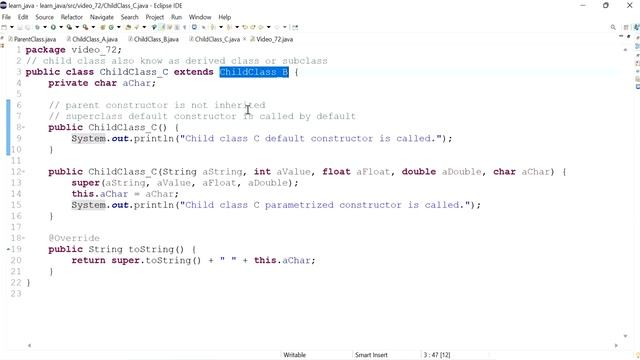Viewport: 640px width, 360px height.
Task: Switch to the Video_72.java tab
Action: point(272,39)
